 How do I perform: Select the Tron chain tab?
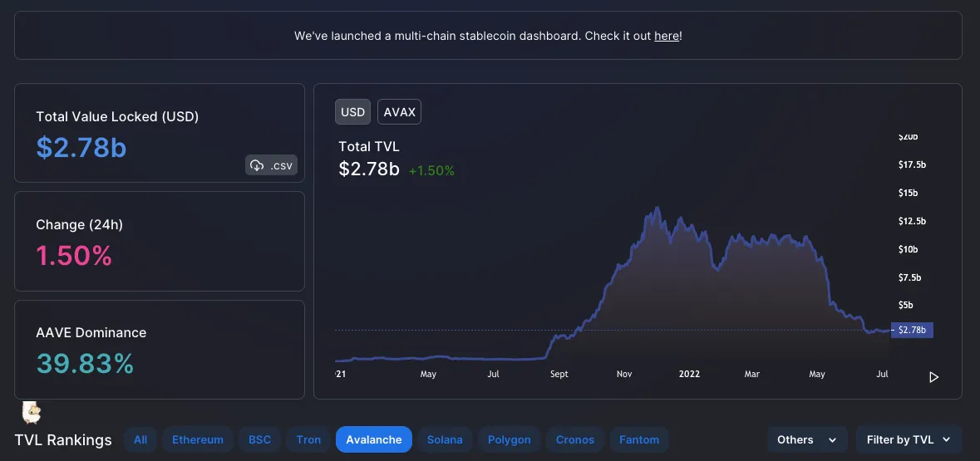click(308, 439)
